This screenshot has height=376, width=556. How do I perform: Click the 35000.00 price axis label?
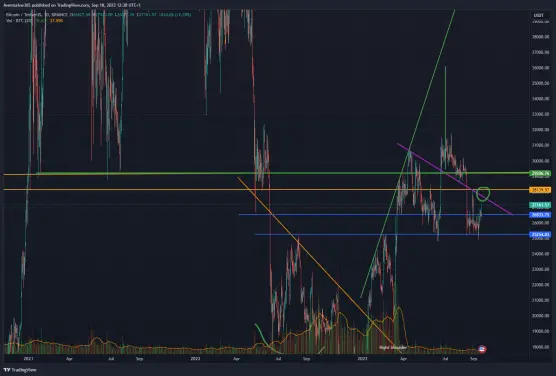[541, 83]
